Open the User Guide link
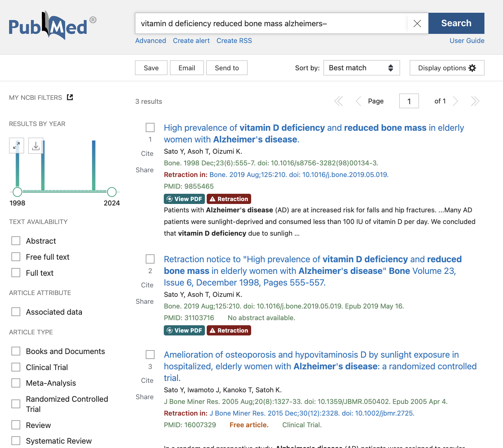 (467, 41)
